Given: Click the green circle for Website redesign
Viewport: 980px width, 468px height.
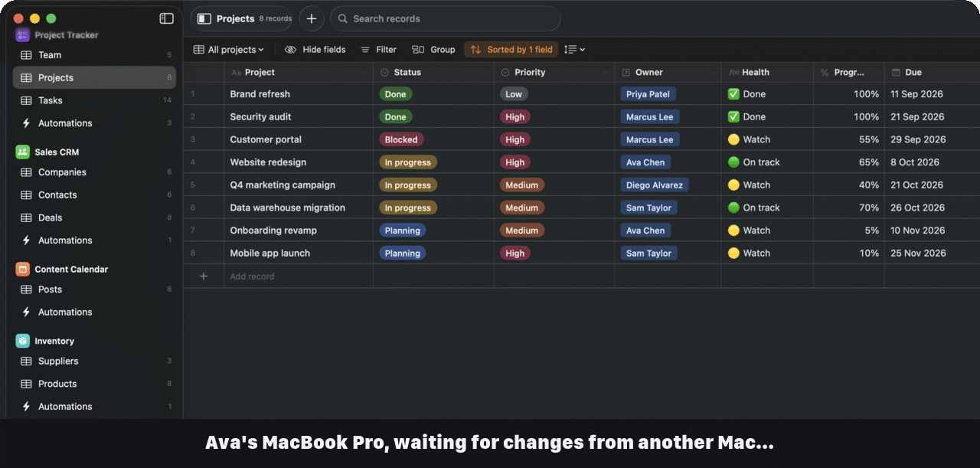Looking at the screenshot, I should (x=733, y=162).
